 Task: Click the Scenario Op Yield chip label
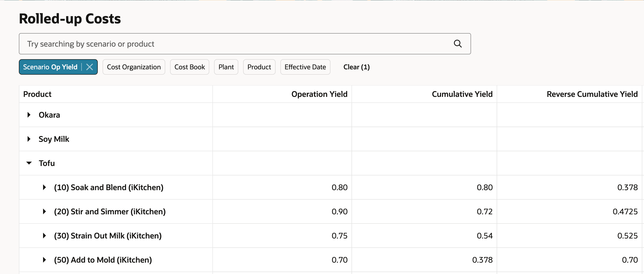(50, 67)
